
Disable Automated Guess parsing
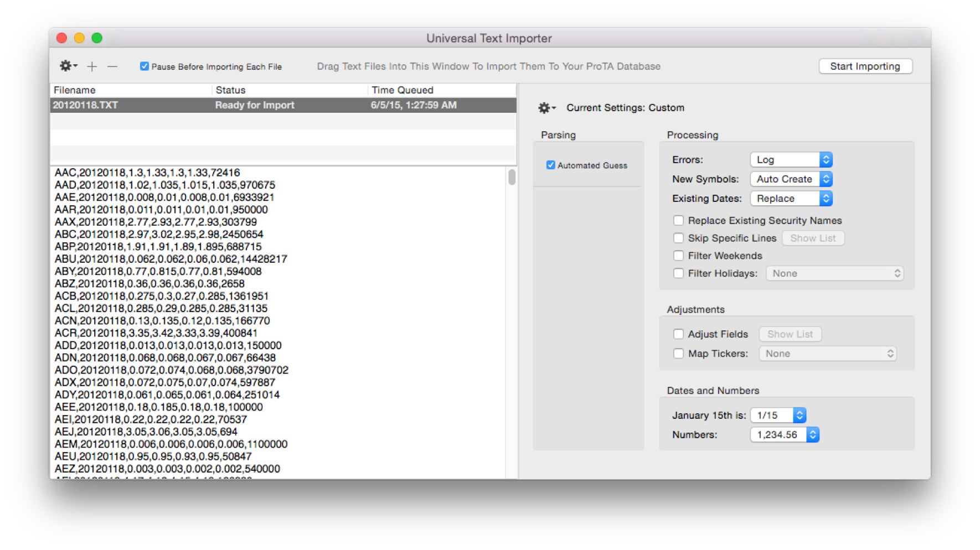point(550,164)
